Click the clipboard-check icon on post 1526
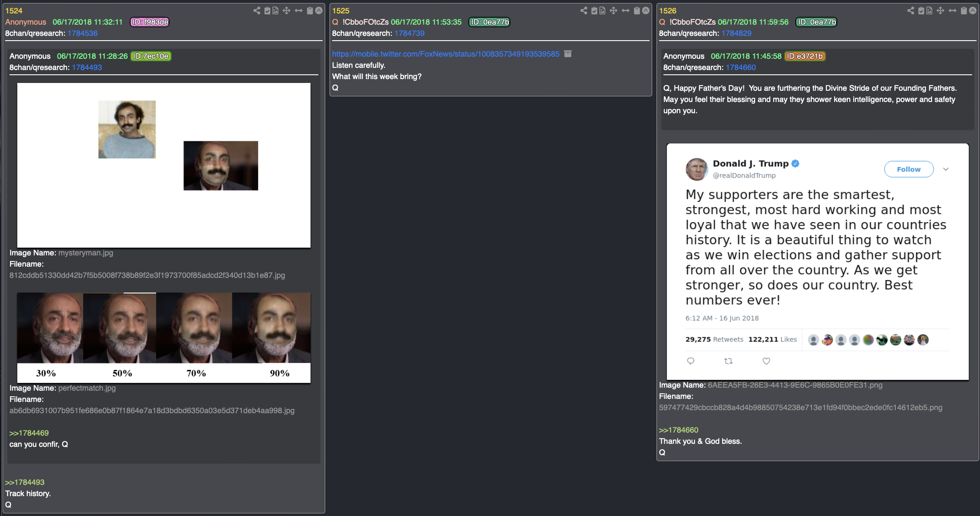The image size is (980, 516). [x=921, y=11]
